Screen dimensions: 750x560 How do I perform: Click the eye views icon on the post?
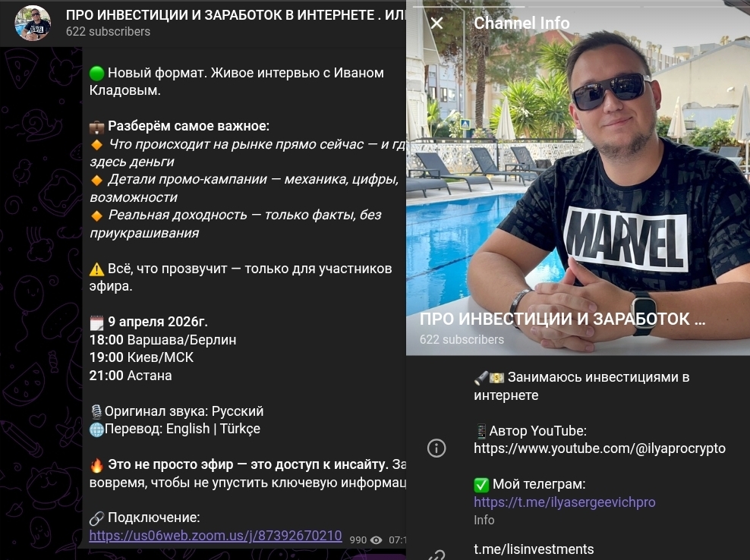click(x=377, y=540)
